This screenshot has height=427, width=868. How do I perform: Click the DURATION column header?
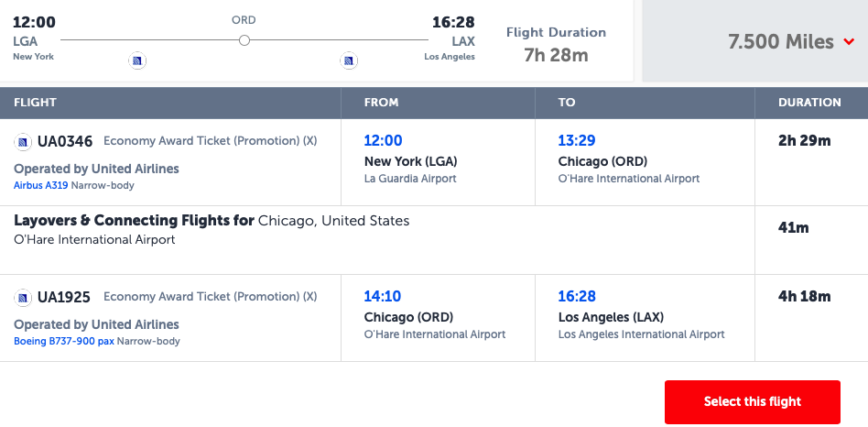(x=809, y=103)
